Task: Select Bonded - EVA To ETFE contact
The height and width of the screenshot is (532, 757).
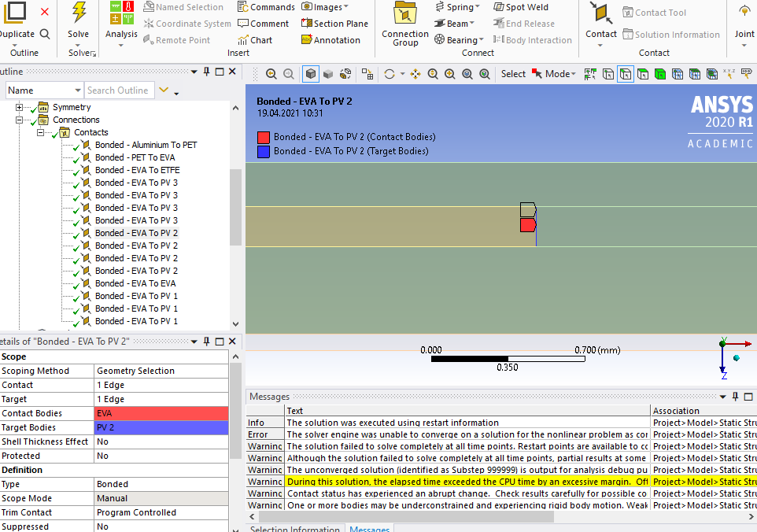Action: pyautogui.click(x=137, y=170)
